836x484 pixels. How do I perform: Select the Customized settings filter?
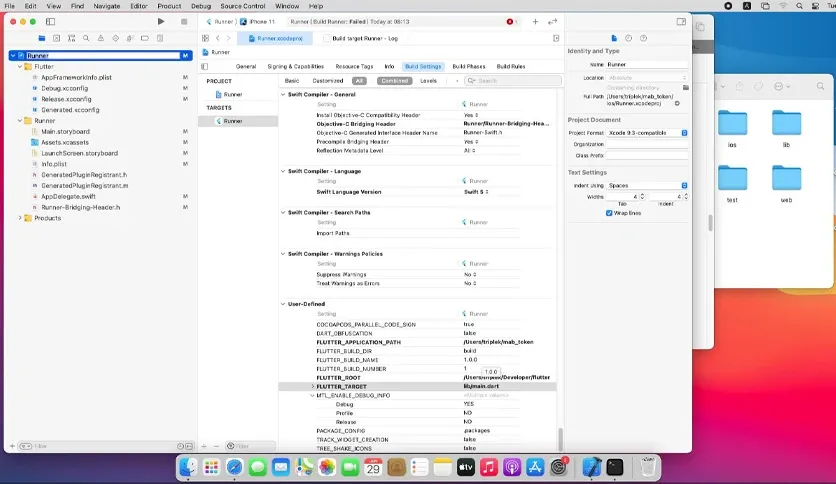328,81
